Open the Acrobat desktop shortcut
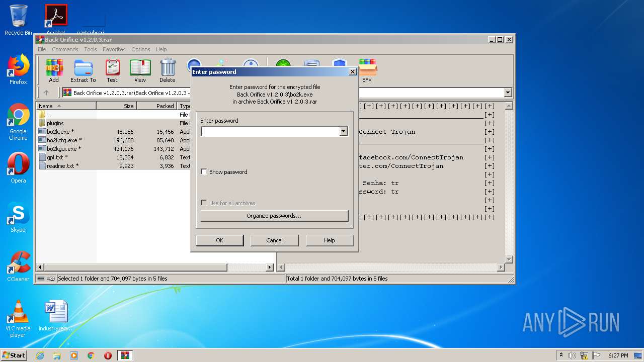 (56, 19)
